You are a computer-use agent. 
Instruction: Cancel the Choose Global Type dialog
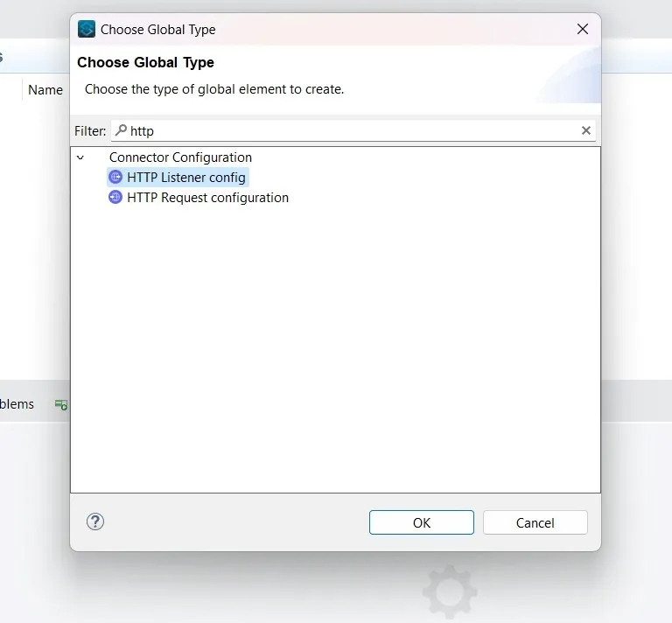(x=535, y=522)
